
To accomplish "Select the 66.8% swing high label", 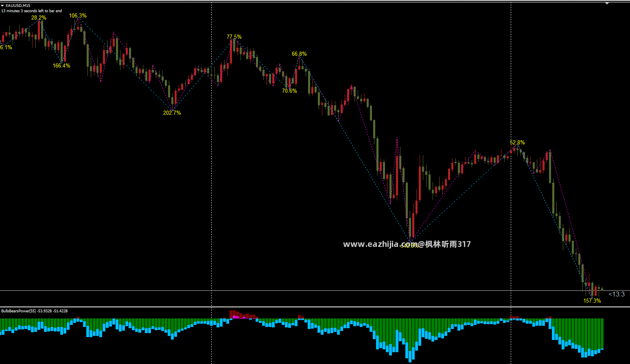I will (299, 54).
